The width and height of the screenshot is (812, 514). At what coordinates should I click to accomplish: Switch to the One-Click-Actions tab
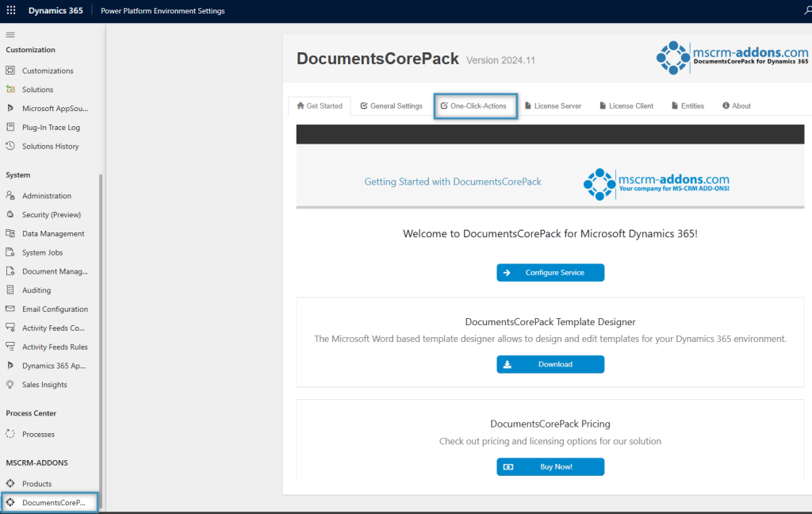coord(475,105)
